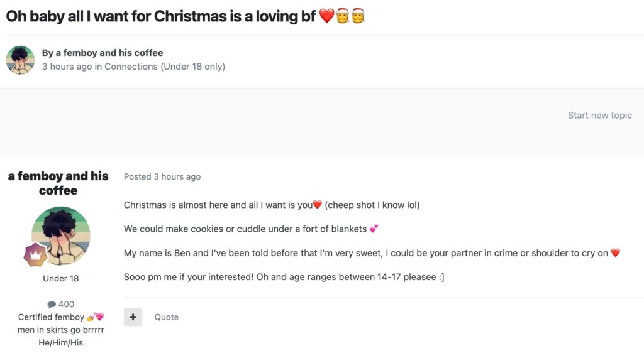This screenshot has width=644, height=358.
Task: Start new topic
Action: [x=599, y=115]
